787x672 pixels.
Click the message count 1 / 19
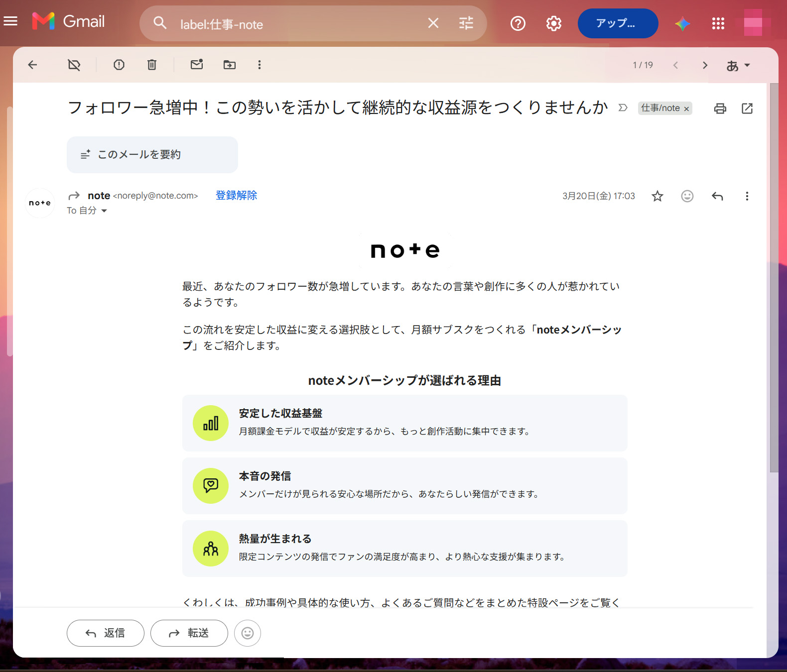pos(643,65)
